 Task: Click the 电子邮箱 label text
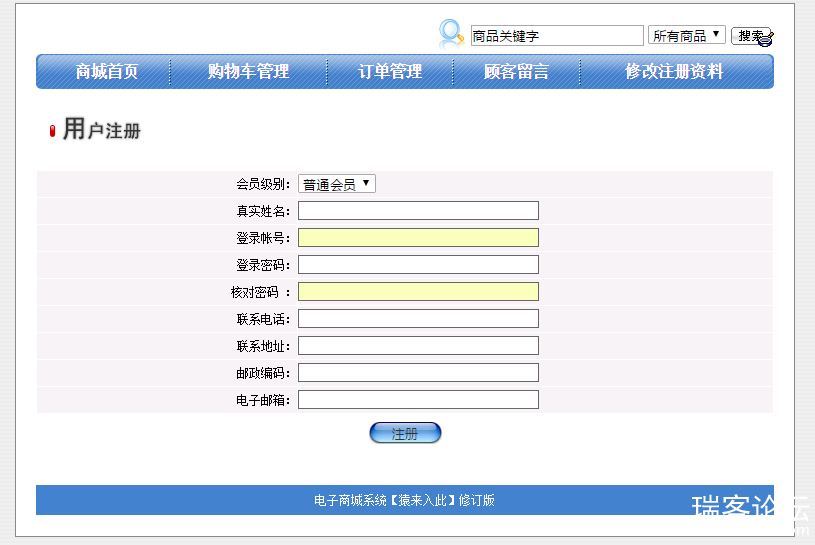click(x=263, y=400)
